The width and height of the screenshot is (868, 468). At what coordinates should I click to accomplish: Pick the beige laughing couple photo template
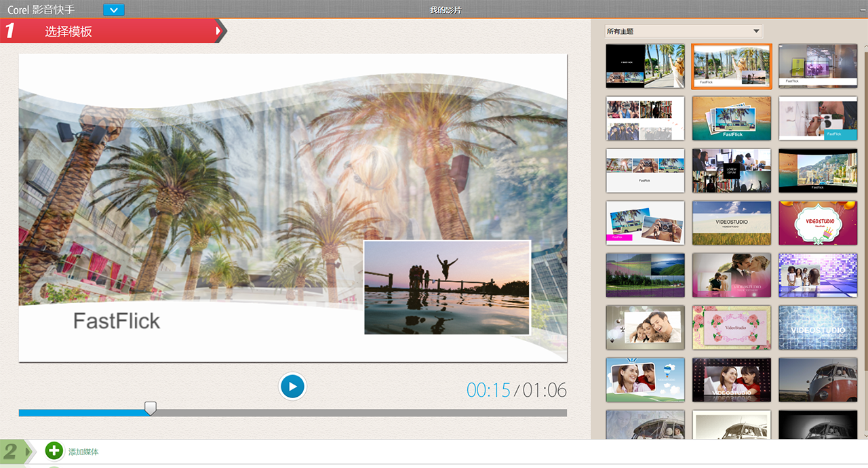tap(645, 328)
